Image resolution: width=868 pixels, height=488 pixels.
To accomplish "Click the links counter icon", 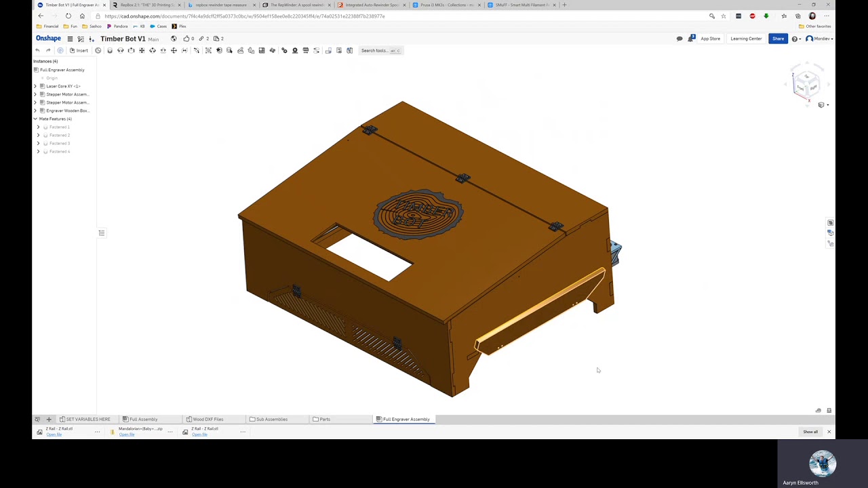I will coord(203,39).
